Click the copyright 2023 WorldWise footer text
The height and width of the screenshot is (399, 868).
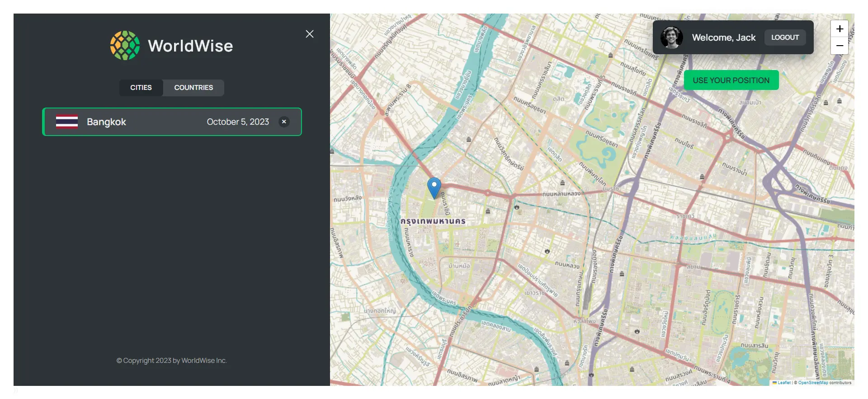pyautogui.click(x=172, y=361)
